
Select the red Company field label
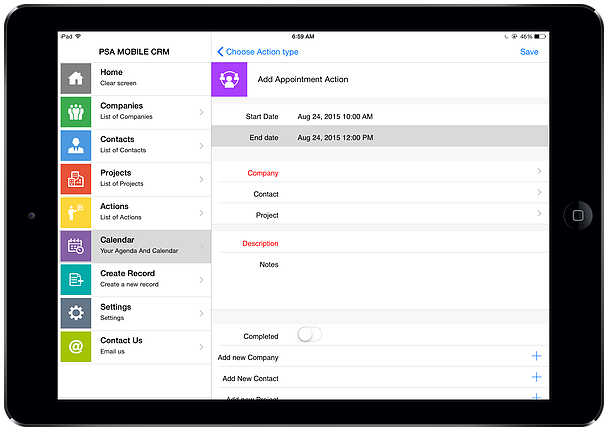click(x=263, y=173)
